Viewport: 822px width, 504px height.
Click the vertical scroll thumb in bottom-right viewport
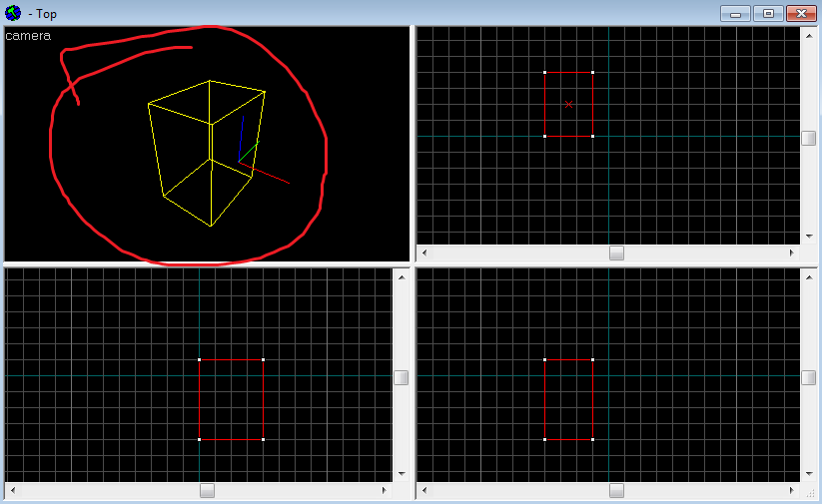(809, 377)
